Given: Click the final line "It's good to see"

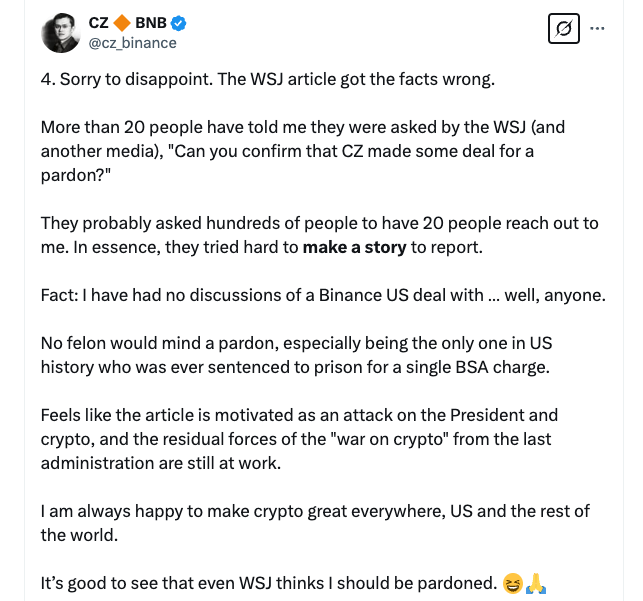Looking at the screenshot, I should click(x=267, y=583).
